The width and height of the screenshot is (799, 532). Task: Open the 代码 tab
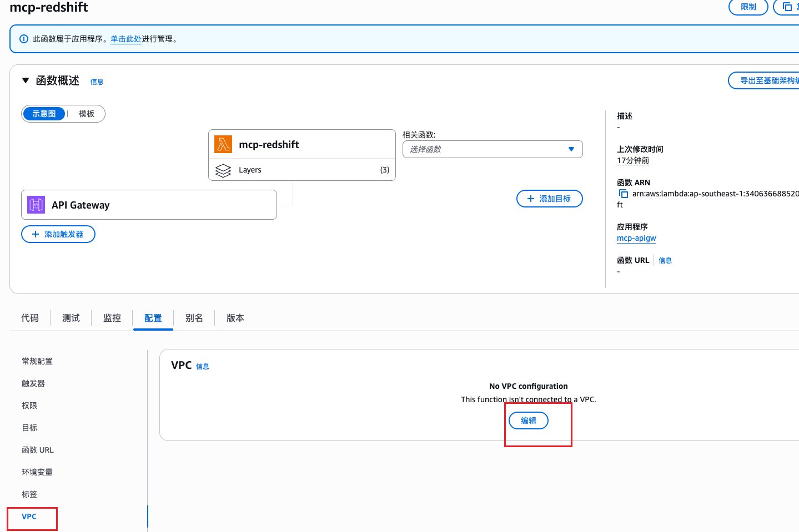(x=30, y=318)
